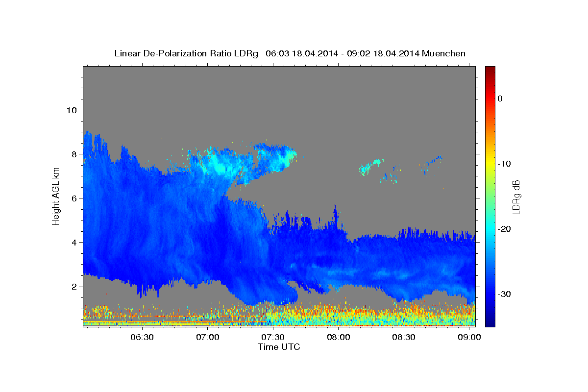Click the dark blue bottom of the colorbar

(x=490, y=321)
